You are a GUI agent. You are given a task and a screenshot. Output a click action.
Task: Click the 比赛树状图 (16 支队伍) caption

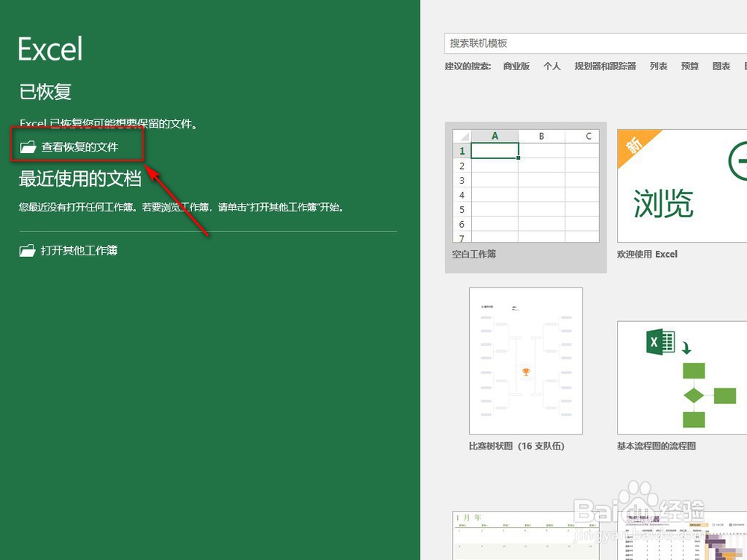coord(516,447)
